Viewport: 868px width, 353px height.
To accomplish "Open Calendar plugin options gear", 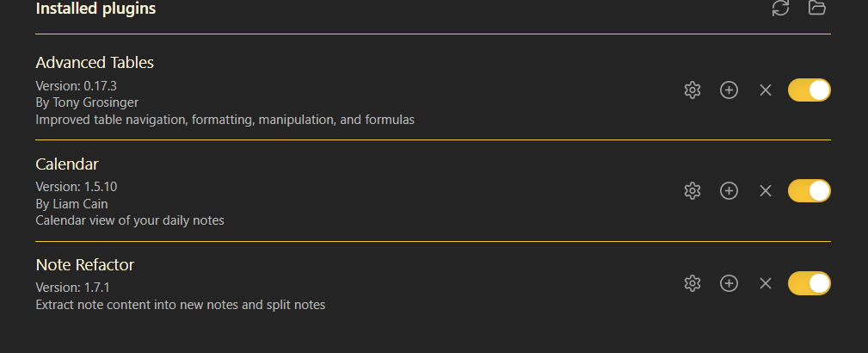I will 693,190.
